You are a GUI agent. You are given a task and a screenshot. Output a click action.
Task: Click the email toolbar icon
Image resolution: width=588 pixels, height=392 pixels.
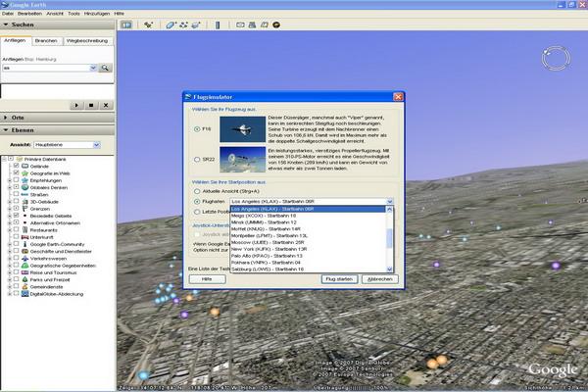[240, 24]
